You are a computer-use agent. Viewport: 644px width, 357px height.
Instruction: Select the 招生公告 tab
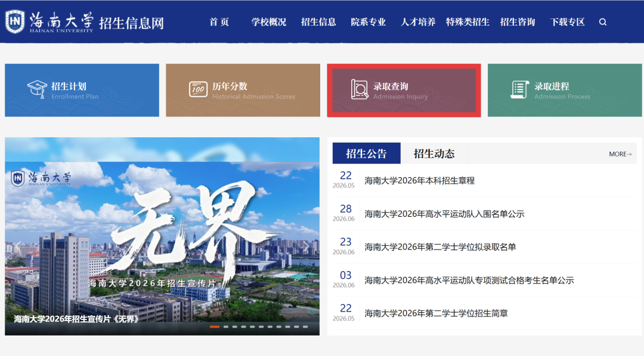pos(366,153)
